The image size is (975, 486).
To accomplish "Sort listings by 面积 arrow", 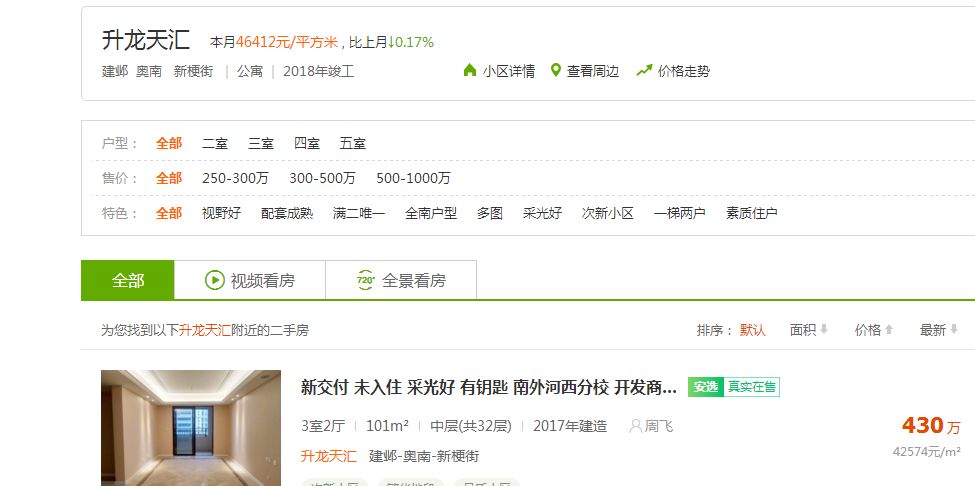I will tap(823, 330).
